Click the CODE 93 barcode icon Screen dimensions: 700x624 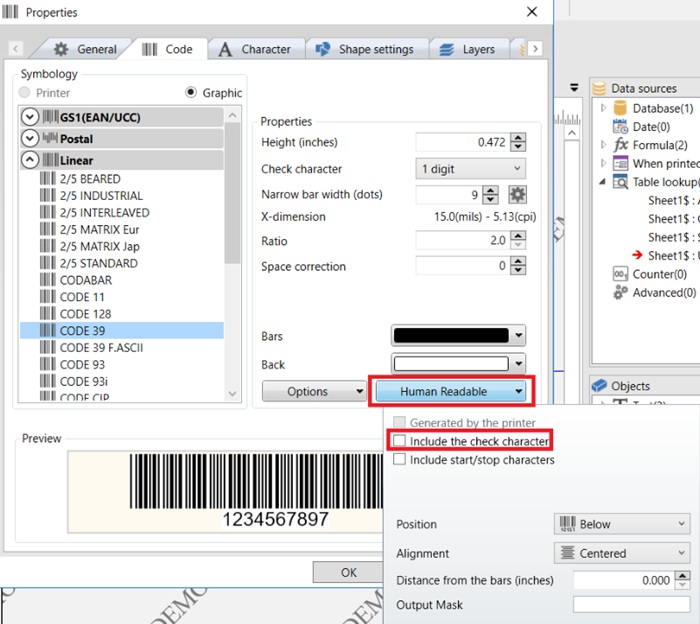[x=48, y=364]
